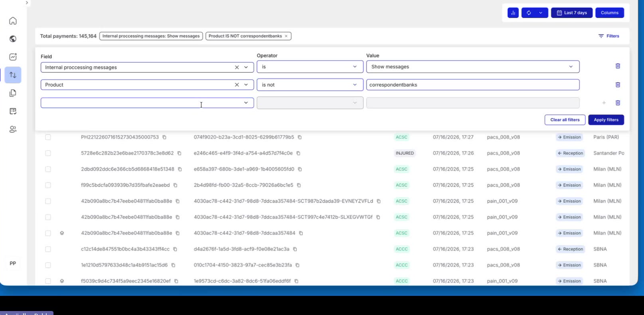Click the bar chart button
This screenshot has height=315, width=644.
(x=513, y=13)
